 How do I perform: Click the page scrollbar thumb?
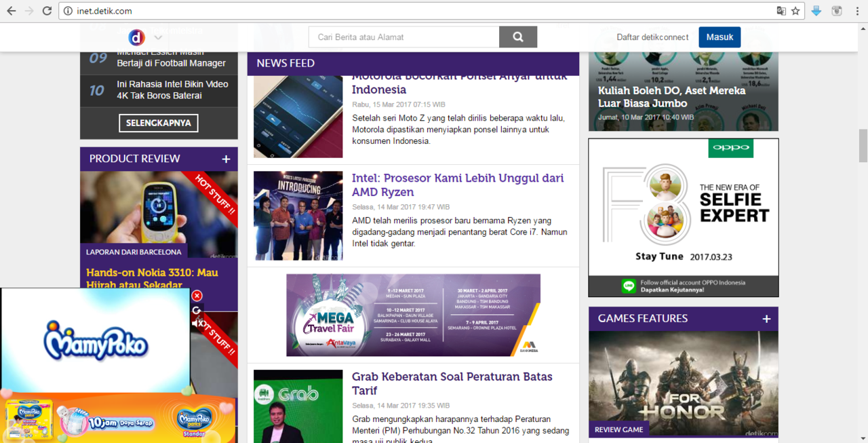[x=863, y=146]
